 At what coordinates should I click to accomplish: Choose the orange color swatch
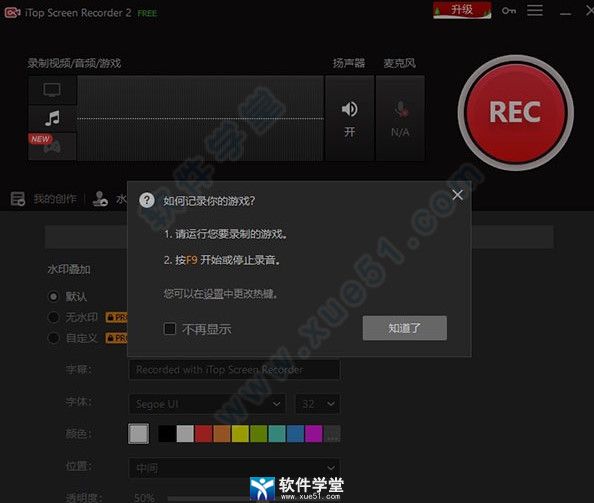pyautogui.click(x=222, y=434)
